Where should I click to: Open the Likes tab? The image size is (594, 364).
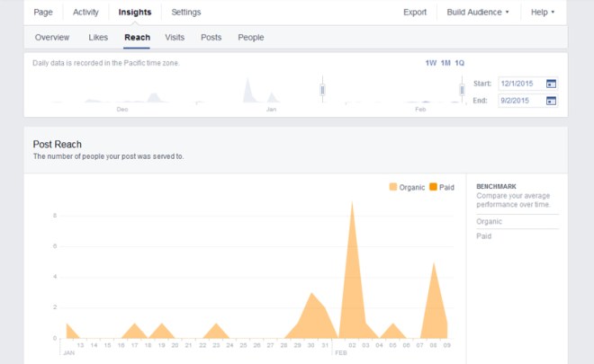pyautogui.click(x=98, y=38)
